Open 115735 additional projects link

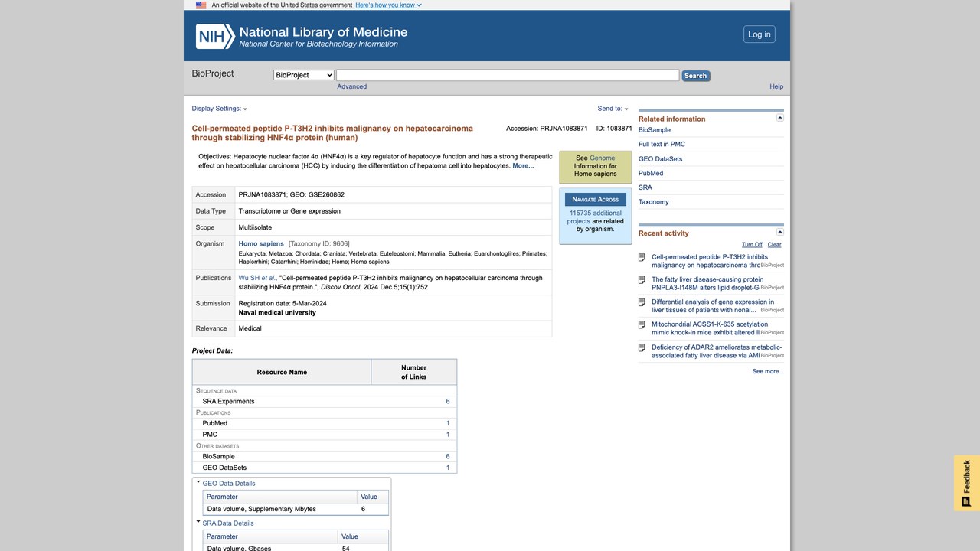(595, 217)
